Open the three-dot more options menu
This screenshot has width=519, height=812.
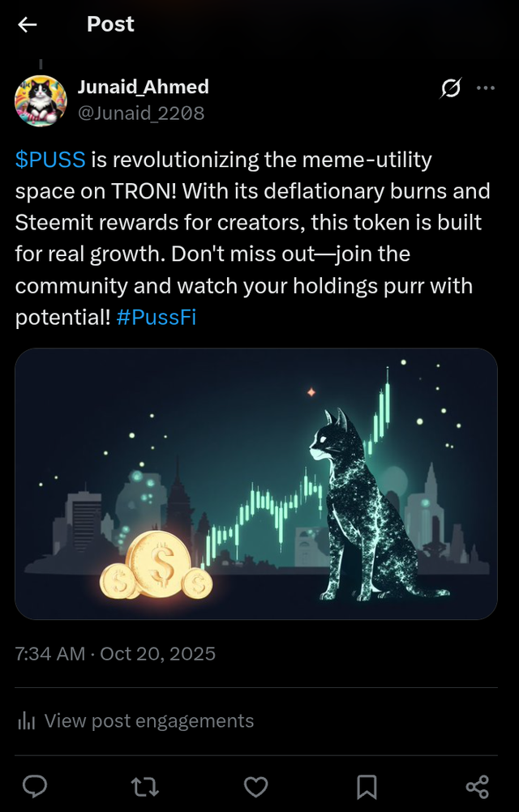click(x=486, y=88)
